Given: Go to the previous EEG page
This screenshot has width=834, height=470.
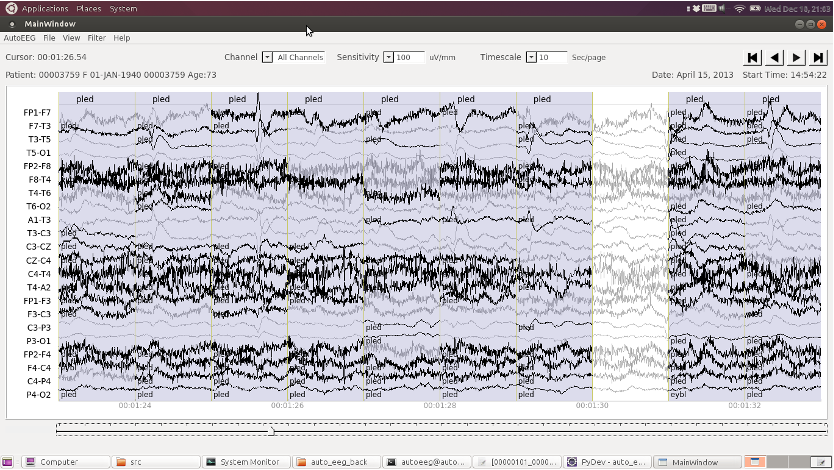Looking at the screenshot, I should tap(774, 57).
